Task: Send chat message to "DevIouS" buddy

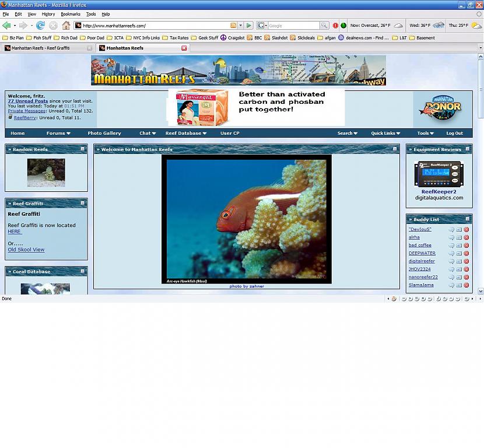Action: (x=451, y=229)
